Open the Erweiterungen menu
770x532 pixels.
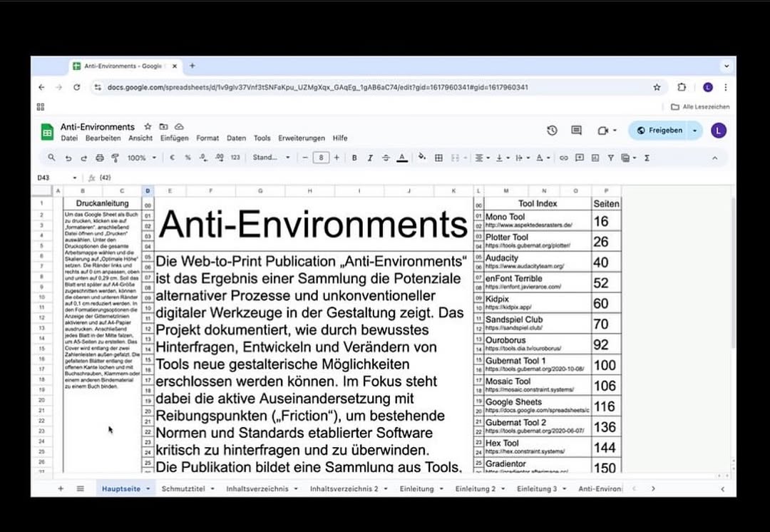301,138
